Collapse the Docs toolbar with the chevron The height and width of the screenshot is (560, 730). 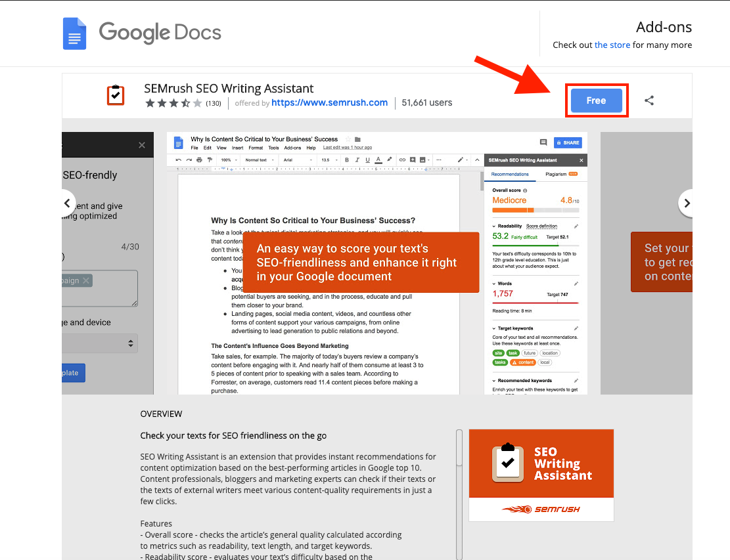477,160
